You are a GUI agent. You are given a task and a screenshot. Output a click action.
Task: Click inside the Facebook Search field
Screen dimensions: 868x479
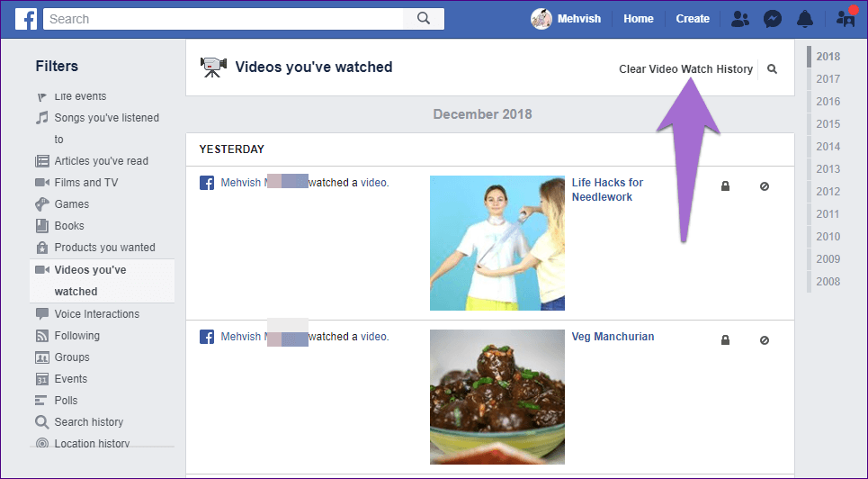tap(223, 19)
